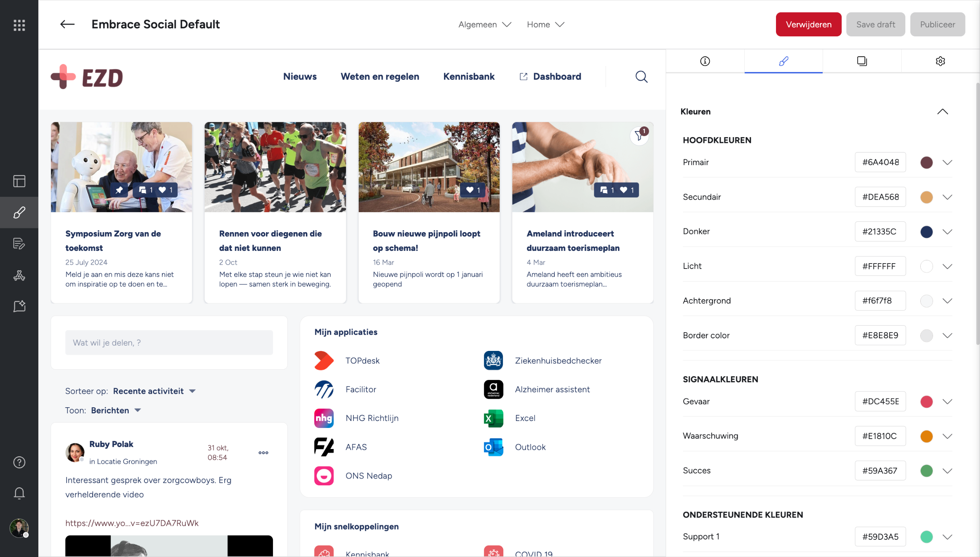Screen dimensions: 980x557
Task: Click the filter icon on news cards
Action: point(639,136)
